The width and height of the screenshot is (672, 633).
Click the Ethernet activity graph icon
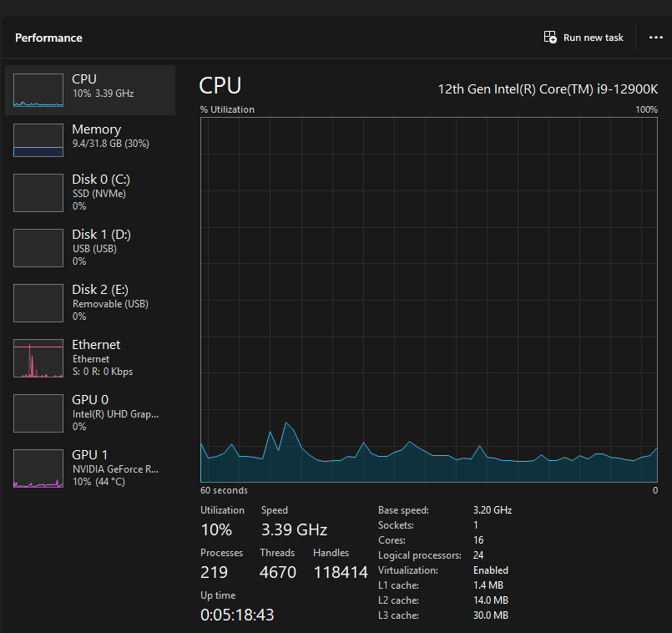tap(38, 358)
